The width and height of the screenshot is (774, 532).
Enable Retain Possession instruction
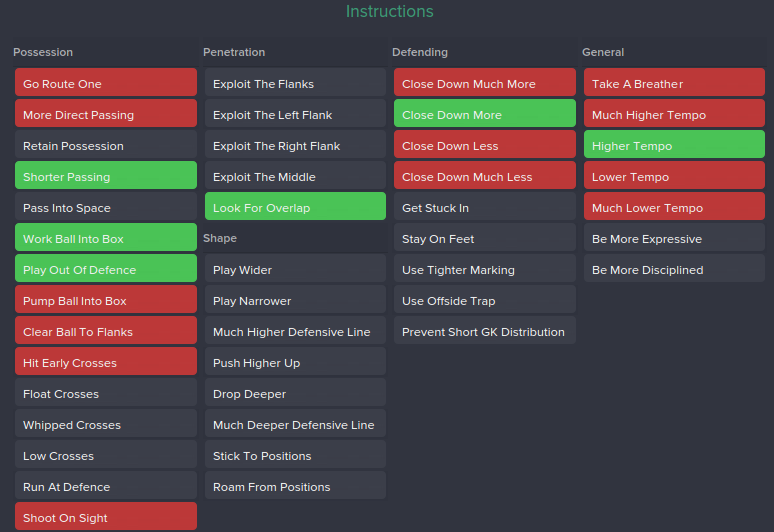pyautogui.click(x=106, y=145)
